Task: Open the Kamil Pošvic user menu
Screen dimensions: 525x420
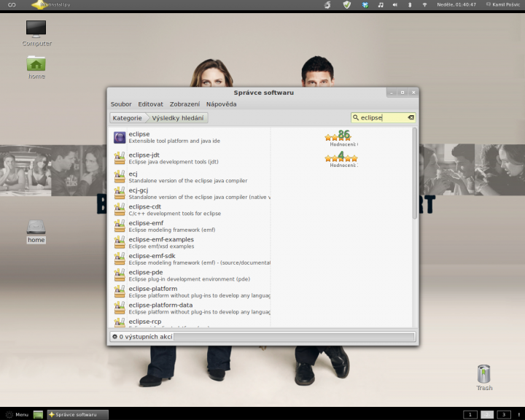Action: [503, 4]
